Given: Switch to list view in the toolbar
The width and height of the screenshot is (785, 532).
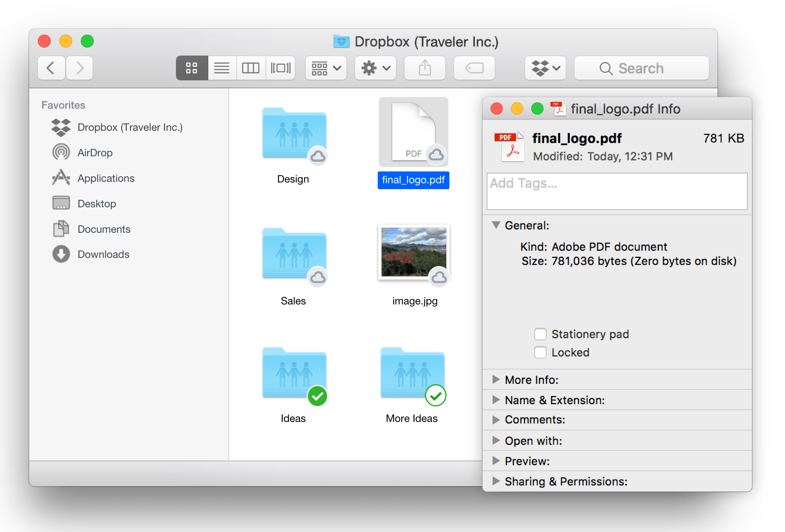Looking at the screenshot, I should pyautogui.click(x=221, y=68).
